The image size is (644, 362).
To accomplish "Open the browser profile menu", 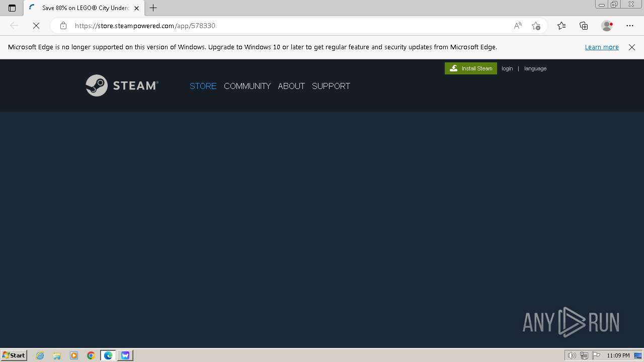I will (x=607, y=26).
